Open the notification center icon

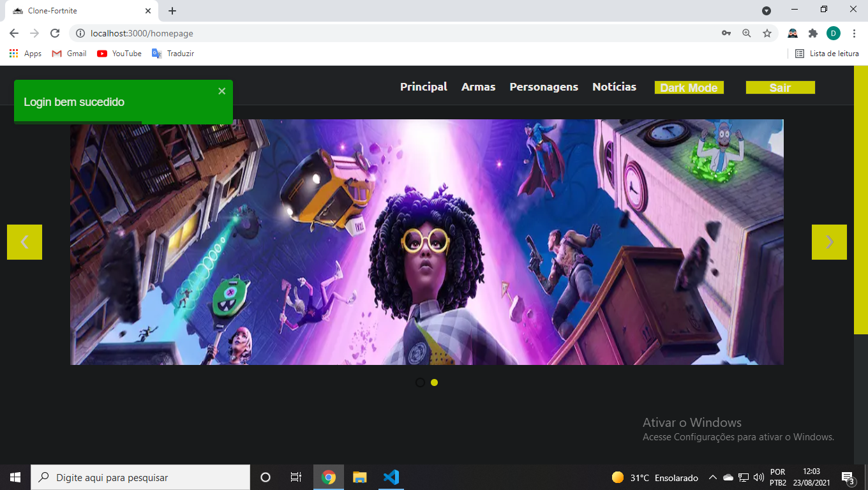tap(848, 477)
